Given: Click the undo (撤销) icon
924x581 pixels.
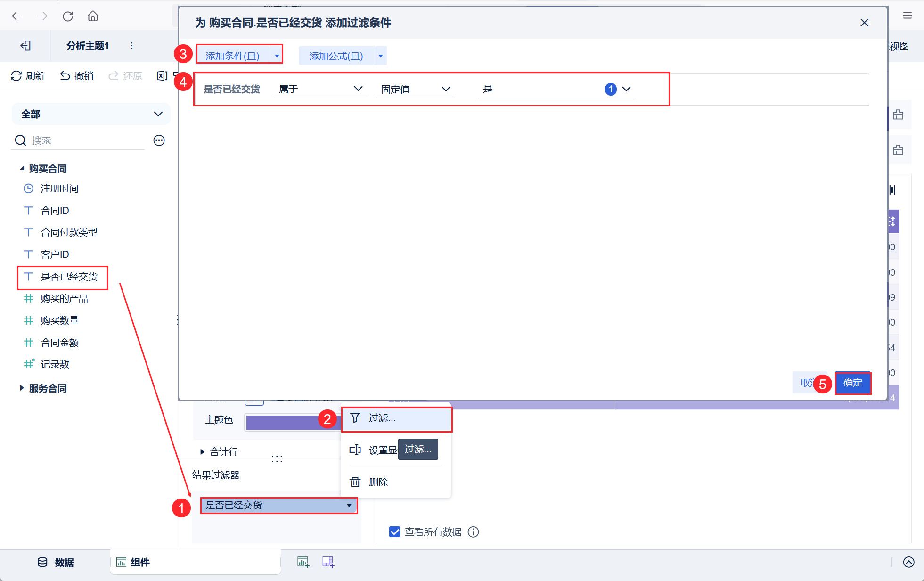Looking at the screenshot, I should tap(65, 76).
